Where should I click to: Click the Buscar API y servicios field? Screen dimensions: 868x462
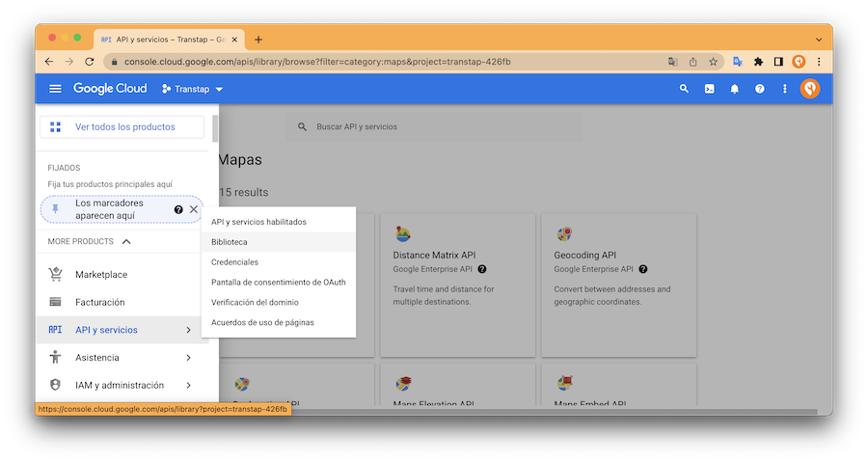[x=435, y=126]
